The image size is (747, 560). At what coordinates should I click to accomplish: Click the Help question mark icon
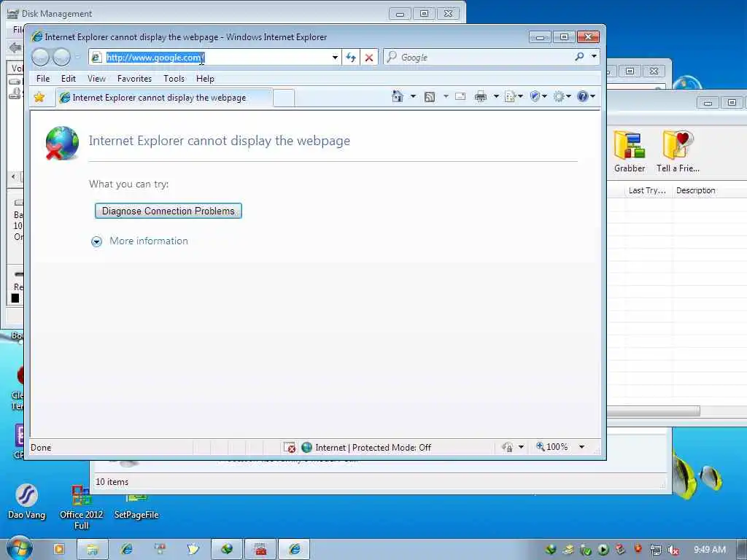(582, 97)
